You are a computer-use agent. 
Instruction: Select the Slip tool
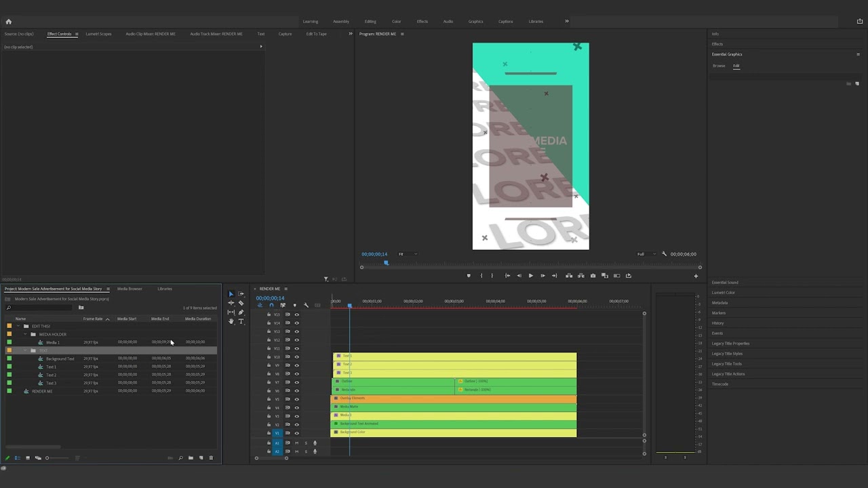[231, 312]
